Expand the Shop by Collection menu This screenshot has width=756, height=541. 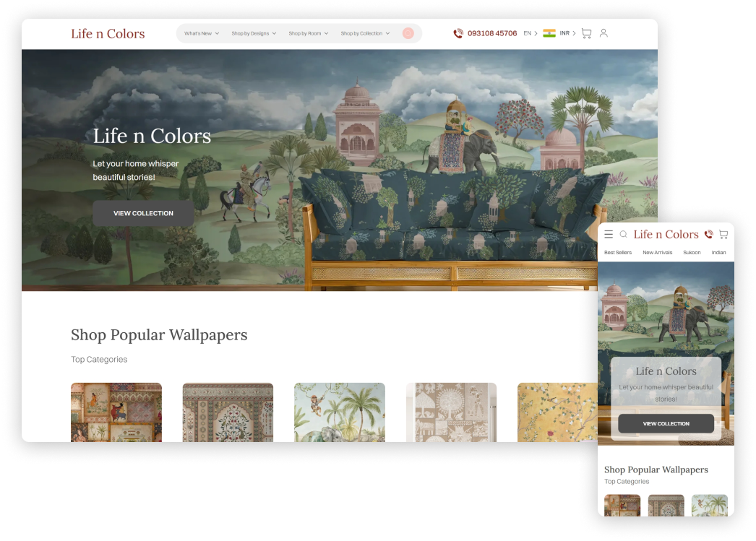(365, 33)
